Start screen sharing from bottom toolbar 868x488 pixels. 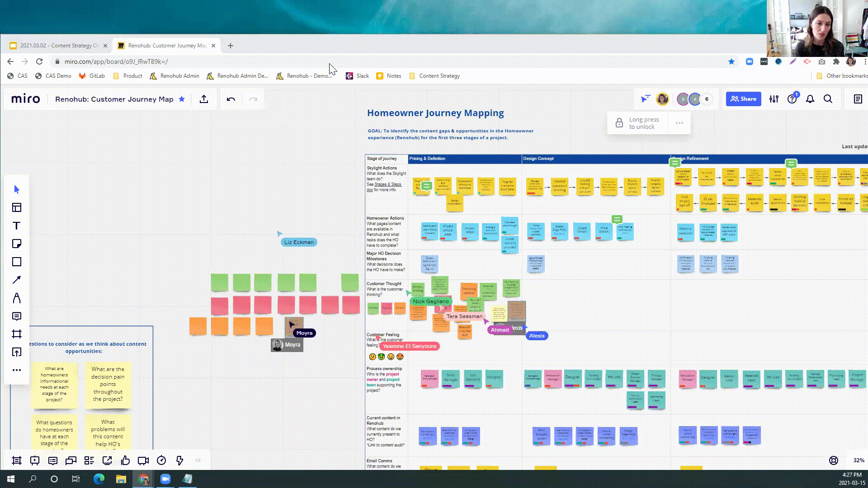coord(107,460)
